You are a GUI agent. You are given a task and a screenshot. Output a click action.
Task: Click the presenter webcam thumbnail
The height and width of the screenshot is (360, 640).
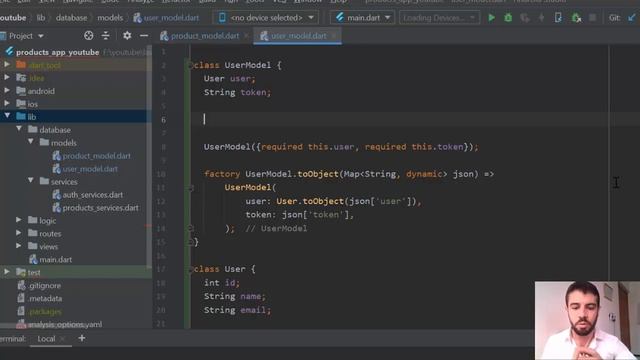coord(587,320)
